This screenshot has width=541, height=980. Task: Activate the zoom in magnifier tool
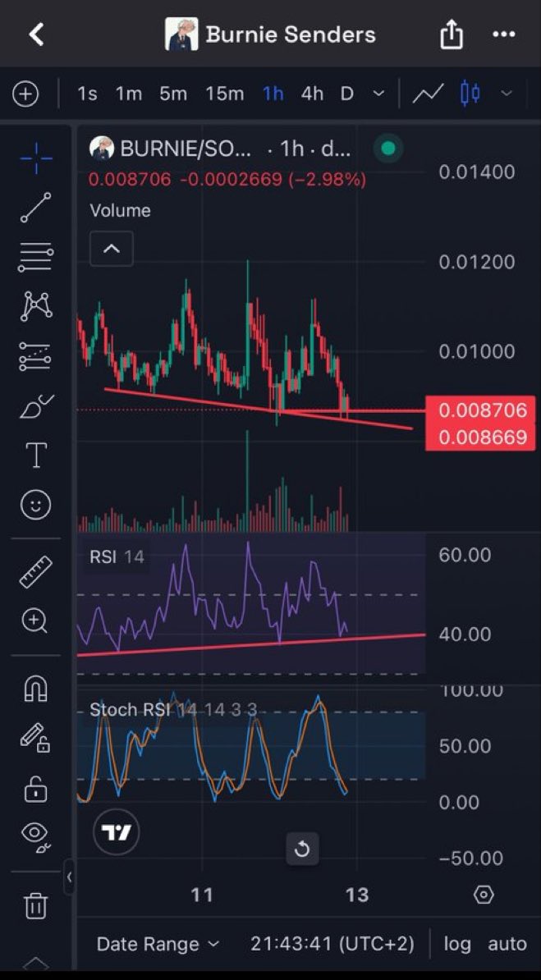(35, 621)
